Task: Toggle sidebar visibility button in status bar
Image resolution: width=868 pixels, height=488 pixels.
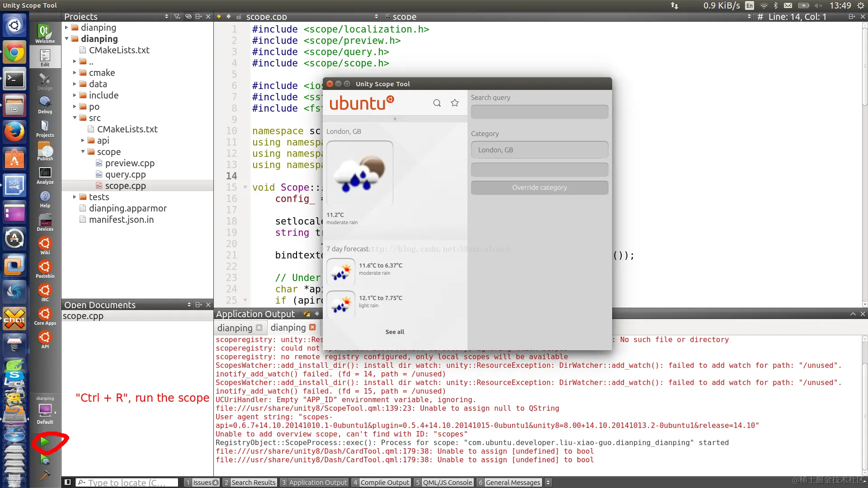Action: point(67,482)
